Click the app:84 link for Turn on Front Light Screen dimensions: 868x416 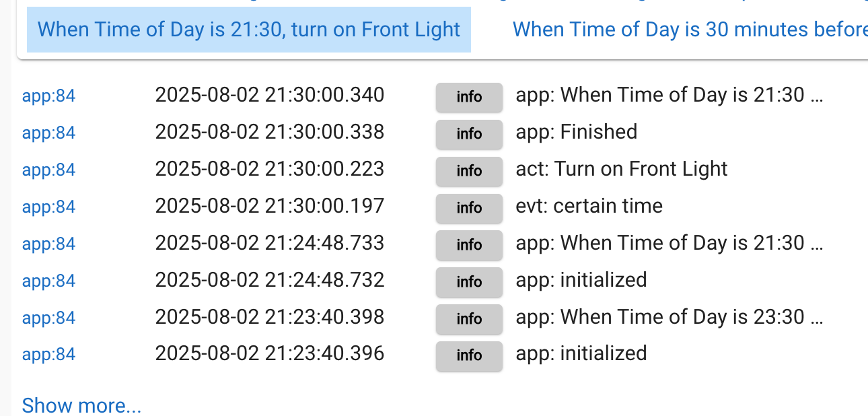[x=48, y=170]
